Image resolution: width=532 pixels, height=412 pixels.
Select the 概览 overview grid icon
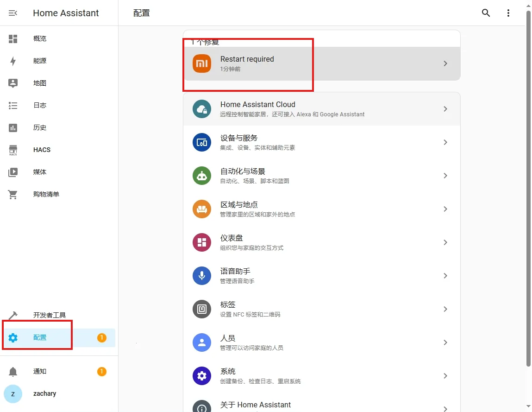point(13,38)
